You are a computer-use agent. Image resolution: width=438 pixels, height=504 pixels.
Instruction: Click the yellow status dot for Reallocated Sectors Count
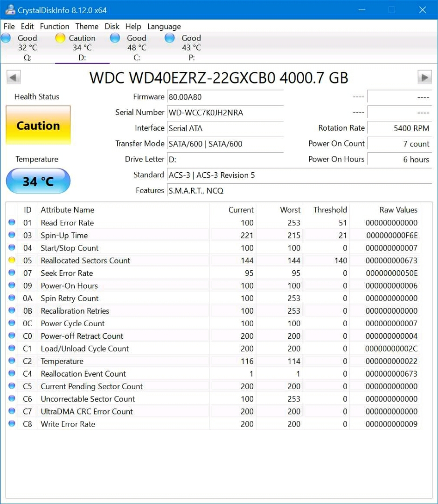coord(12,260)
